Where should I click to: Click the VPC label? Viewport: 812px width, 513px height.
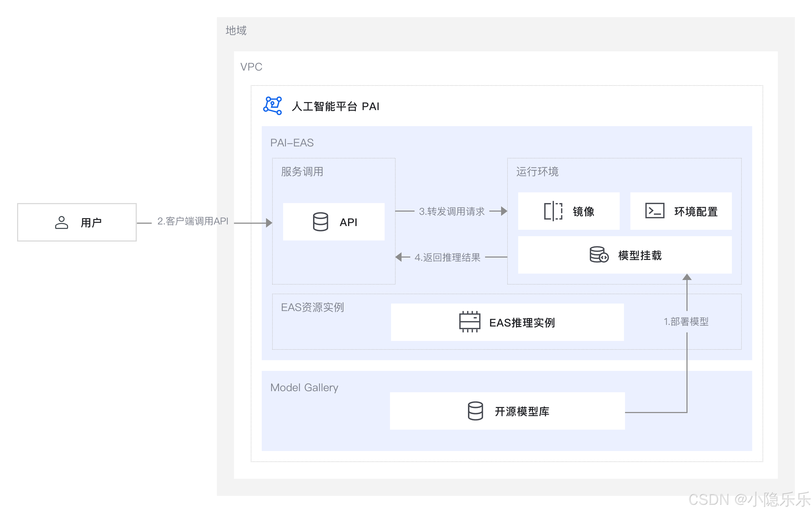tap(251, 67)
